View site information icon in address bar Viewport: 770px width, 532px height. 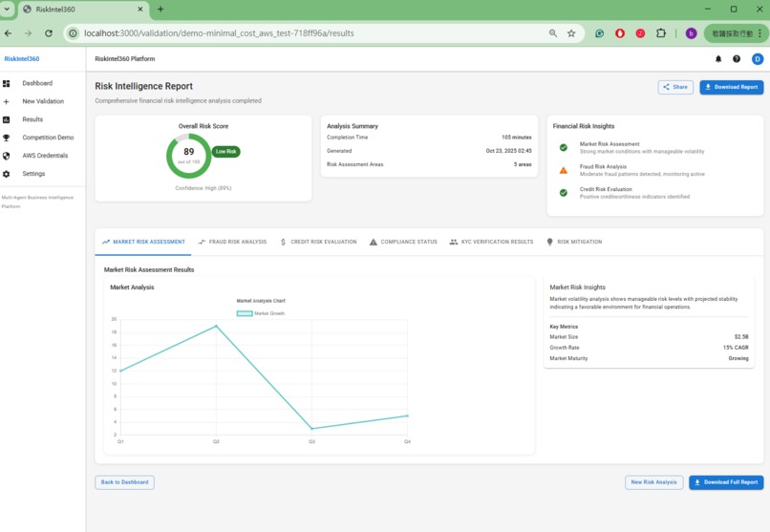point(74,33)
